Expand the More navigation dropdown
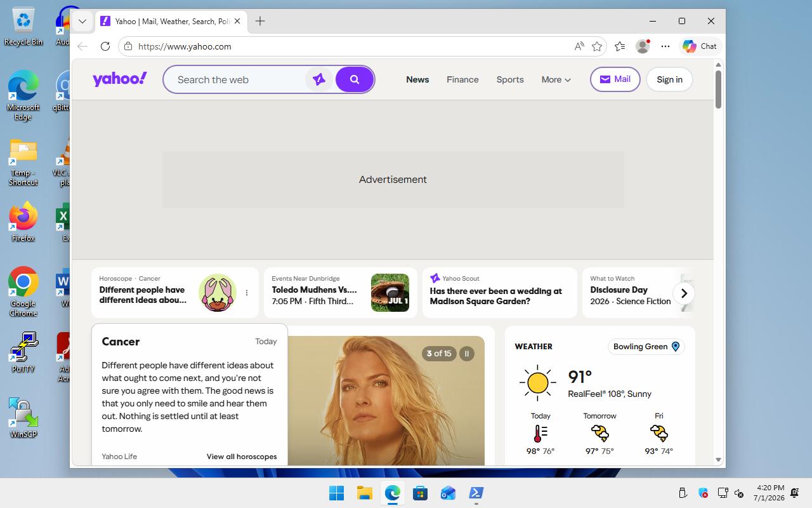812x508 pixels. click(556, 79)
